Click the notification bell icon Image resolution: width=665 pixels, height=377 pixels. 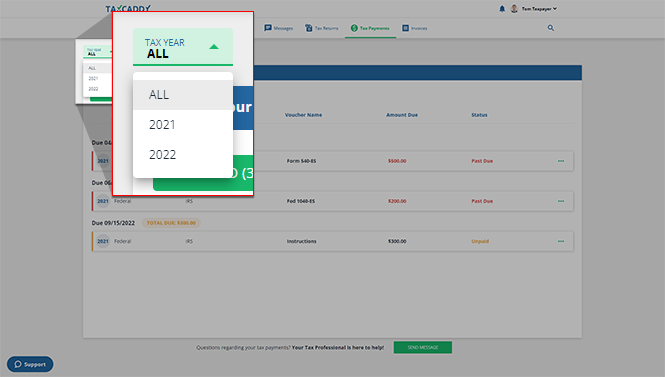coord(502,8)
